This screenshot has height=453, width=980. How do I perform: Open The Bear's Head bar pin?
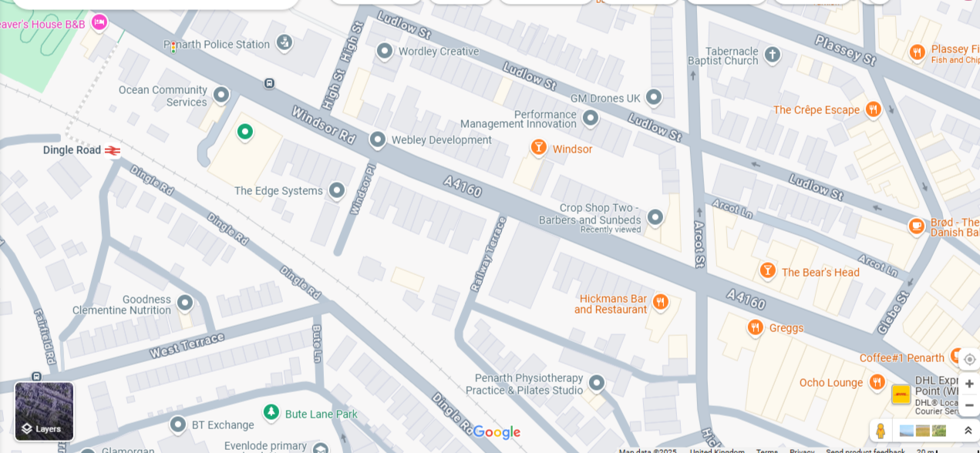click(x=768, y=270)
